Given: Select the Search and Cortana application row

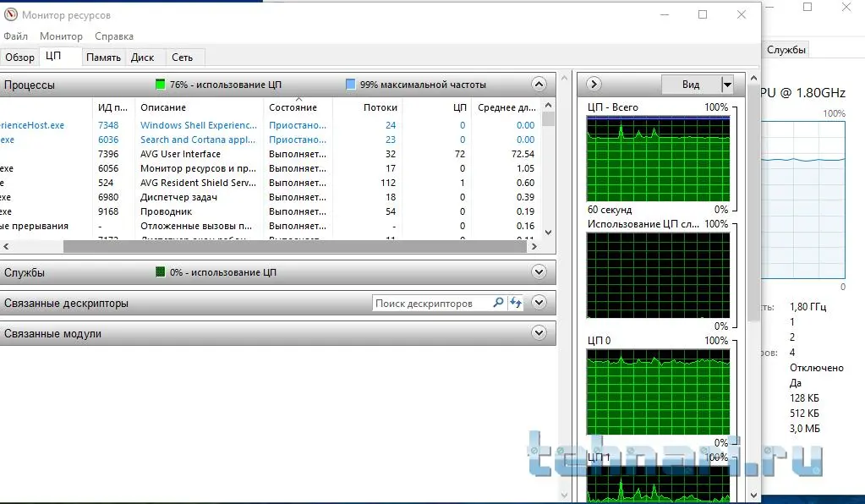Looking at the screenshot, I should (271, 140).
